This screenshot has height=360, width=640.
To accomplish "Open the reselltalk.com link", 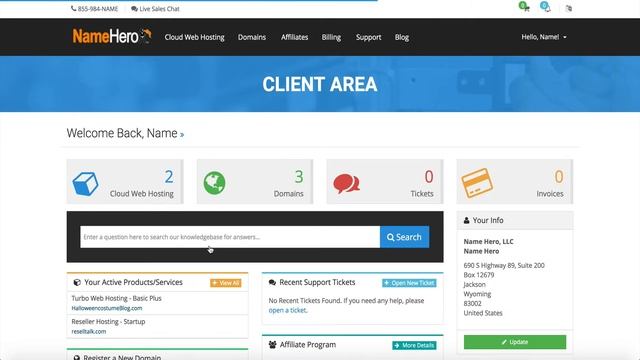I will pos(89,331).
